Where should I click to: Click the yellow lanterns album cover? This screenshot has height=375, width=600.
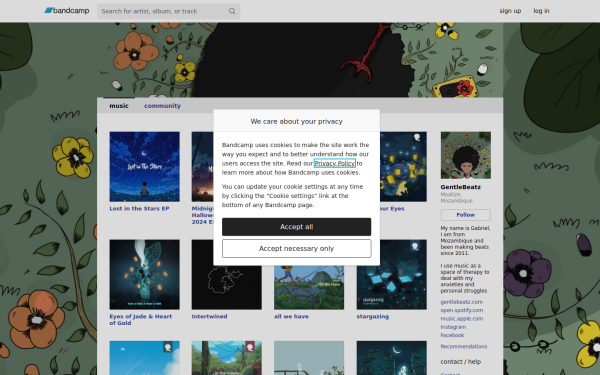point(403,166)
